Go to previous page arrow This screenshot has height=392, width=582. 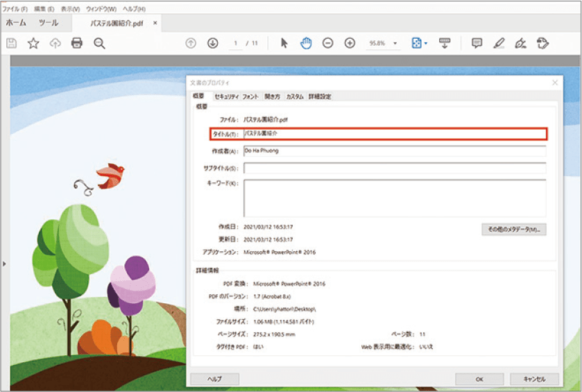coord(191,43)
